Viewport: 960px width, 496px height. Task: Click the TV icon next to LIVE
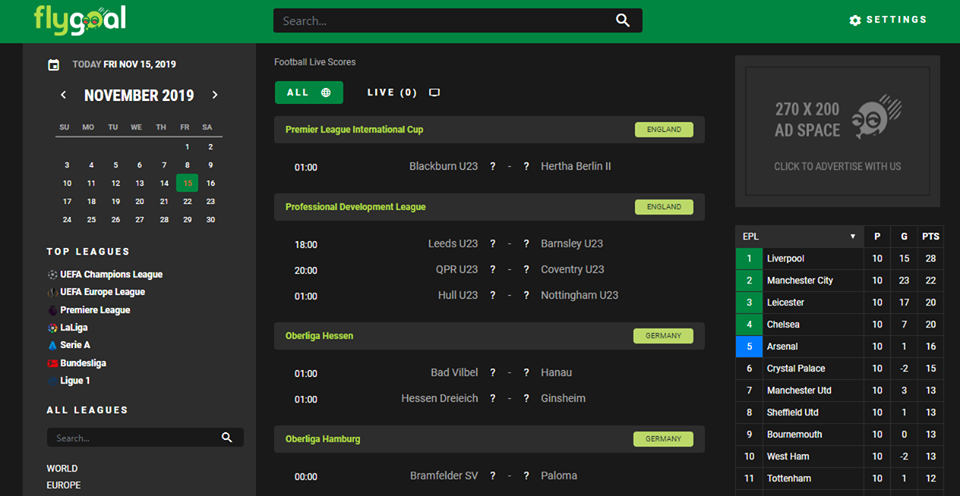(434, 92)
